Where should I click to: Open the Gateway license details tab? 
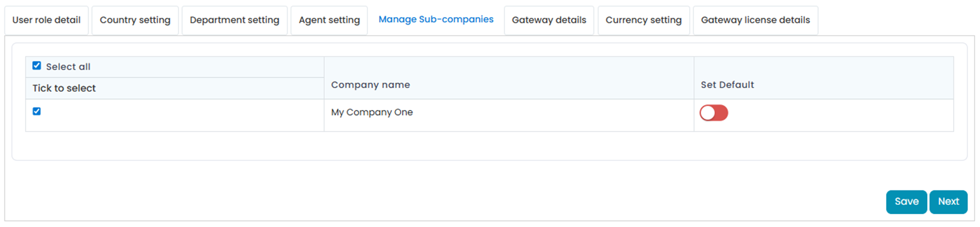click(755, 20)
